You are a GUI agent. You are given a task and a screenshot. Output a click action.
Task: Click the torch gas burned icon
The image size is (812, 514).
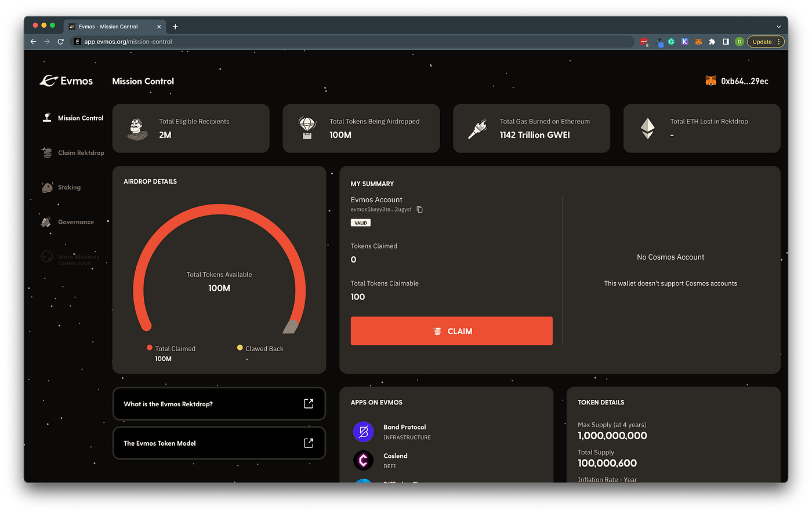tap(477, 129)
